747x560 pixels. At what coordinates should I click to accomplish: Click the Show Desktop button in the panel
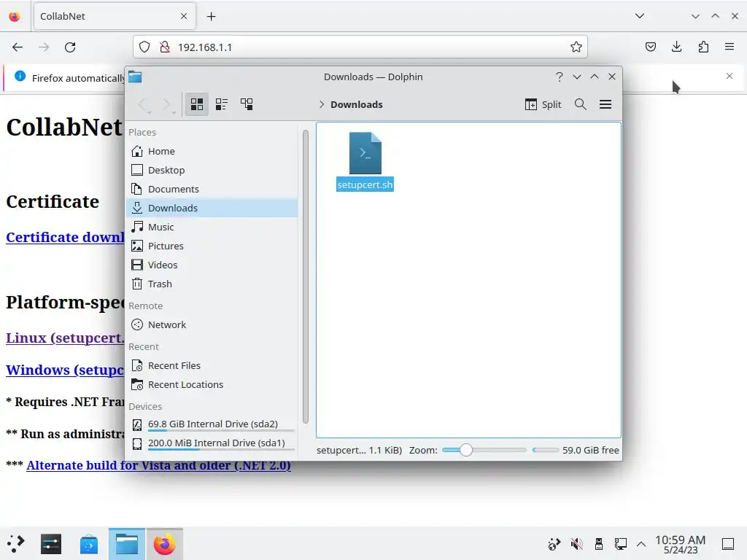(728, 543)
